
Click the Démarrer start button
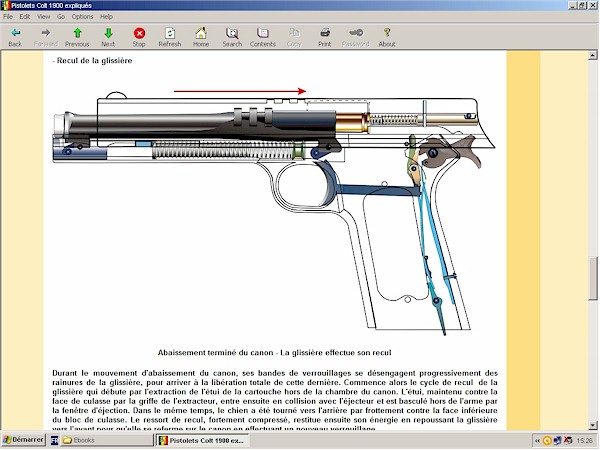pos(24,440)
